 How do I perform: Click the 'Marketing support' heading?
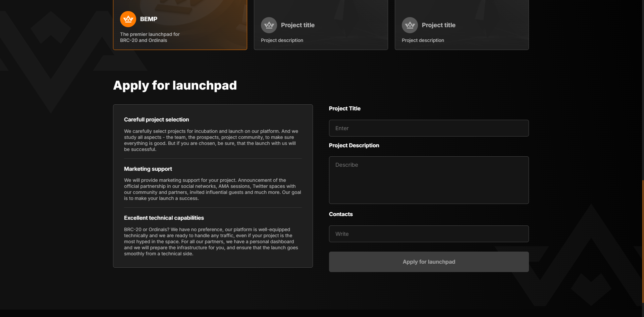[148, 169]
